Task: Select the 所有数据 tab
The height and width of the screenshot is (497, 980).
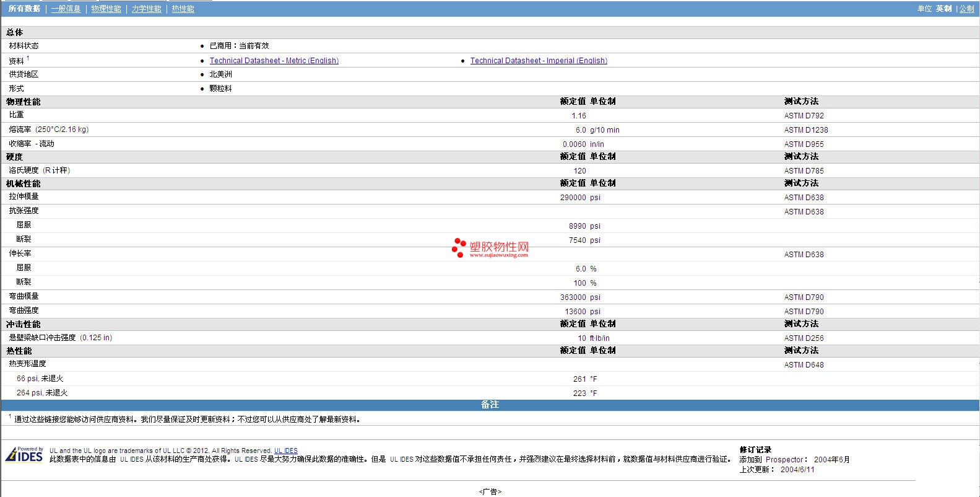Action: [x=24, y=9]
